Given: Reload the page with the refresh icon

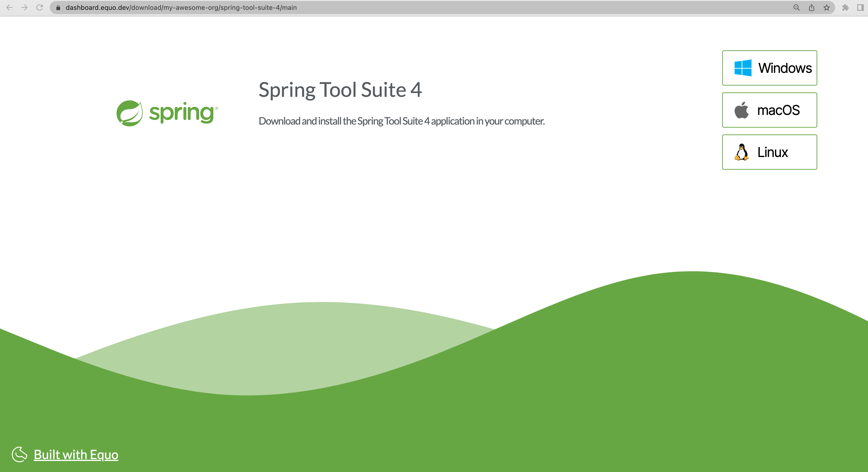Looking at the screenshot, I should pos(39,8).
